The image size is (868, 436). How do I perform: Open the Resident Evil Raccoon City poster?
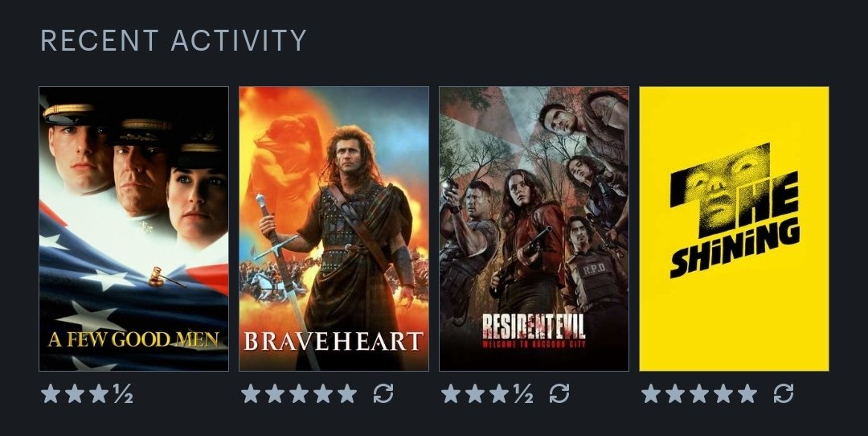pyautogui.click(x=534, y=228)
